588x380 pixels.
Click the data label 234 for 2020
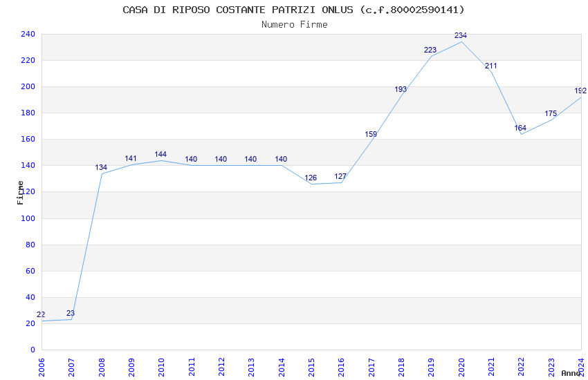pyautogui.click(x=461, y=35)
